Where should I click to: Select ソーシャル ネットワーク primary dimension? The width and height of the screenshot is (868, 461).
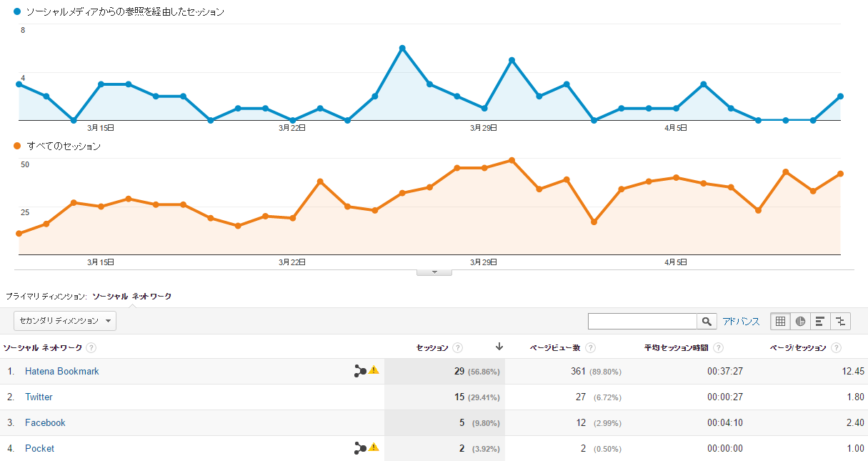132,296
